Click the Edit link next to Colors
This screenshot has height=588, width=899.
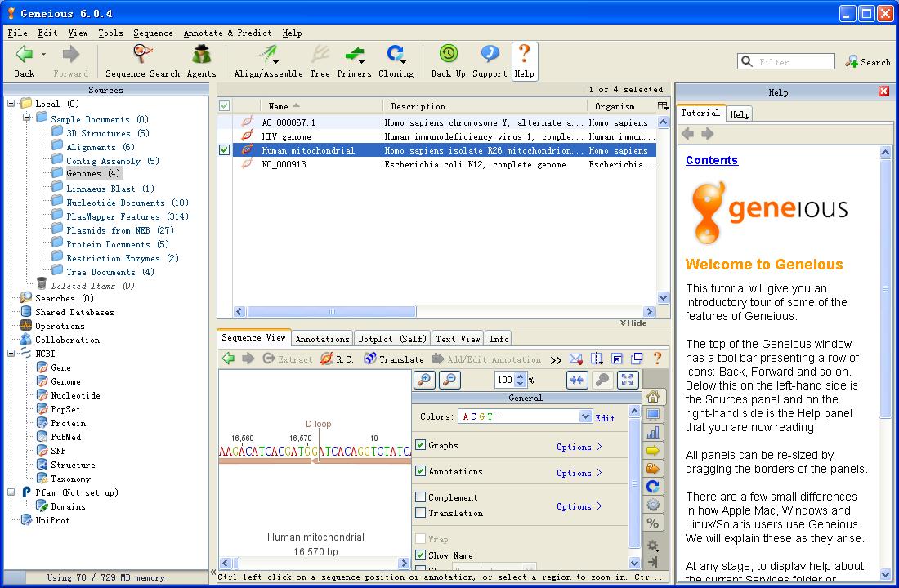(605, 418)
